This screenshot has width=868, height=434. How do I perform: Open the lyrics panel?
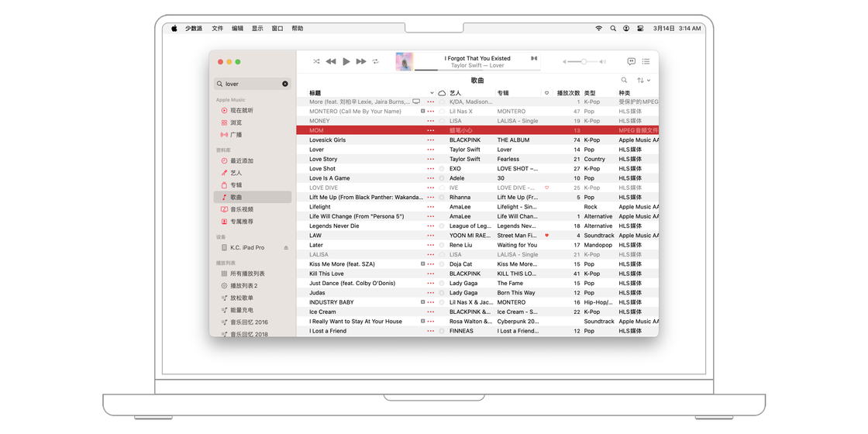[x=631, y=61]
